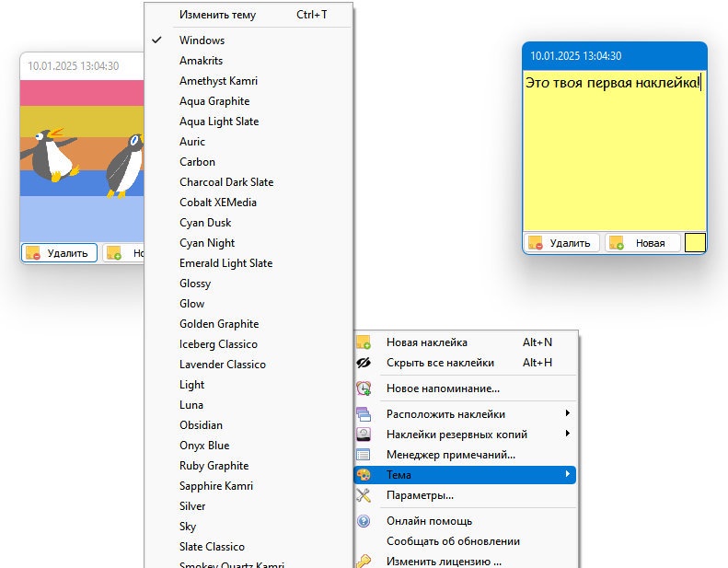
Task: Click Удалить button on the yellow sticker
Action: [x=561, y=243]
